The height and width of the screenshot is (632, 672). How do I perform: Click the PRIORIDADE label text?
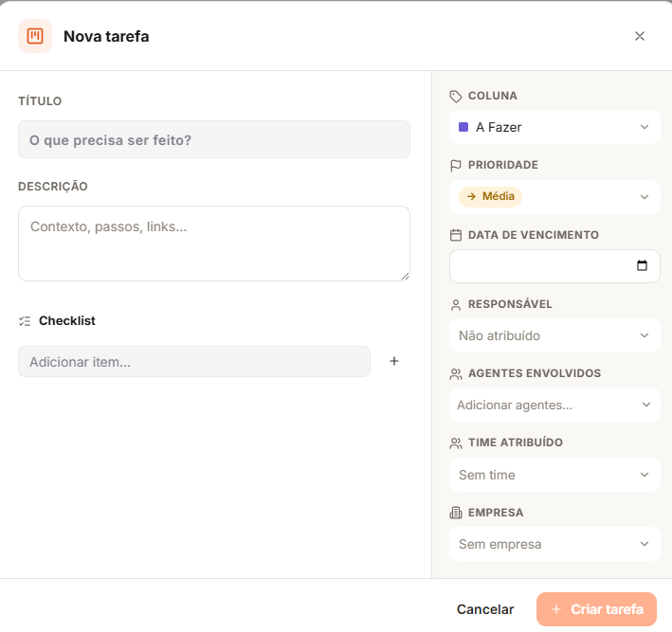[x=502, y=165]
